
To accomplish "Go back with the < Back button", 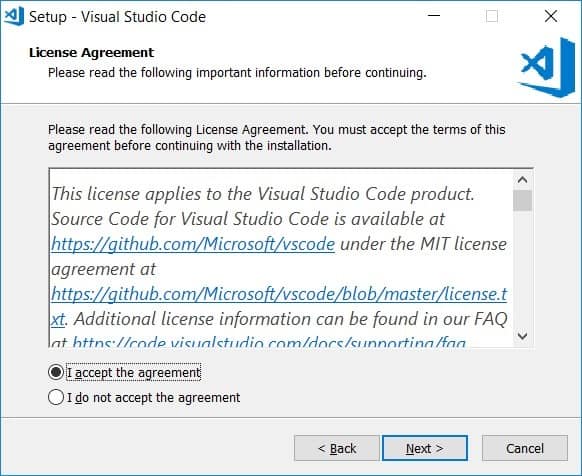I will (337, 448).
